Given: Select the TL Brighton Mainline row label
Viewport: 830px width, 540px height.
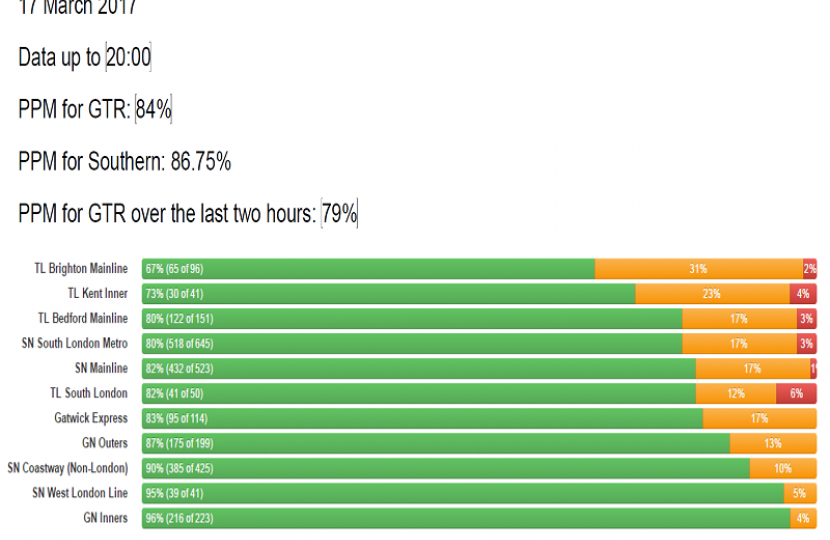Looking at the screenshot, I should click(81, 269).
